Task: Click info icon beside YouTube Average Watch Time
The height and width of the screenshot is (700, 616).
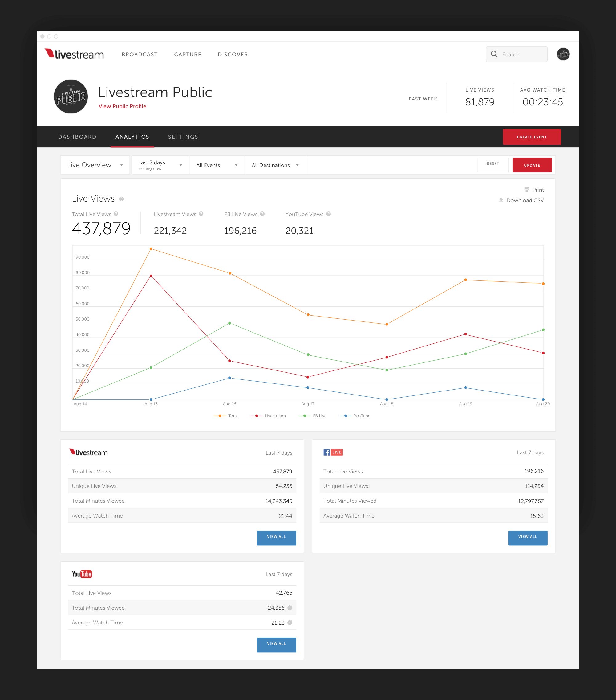Action: [290, 622]
